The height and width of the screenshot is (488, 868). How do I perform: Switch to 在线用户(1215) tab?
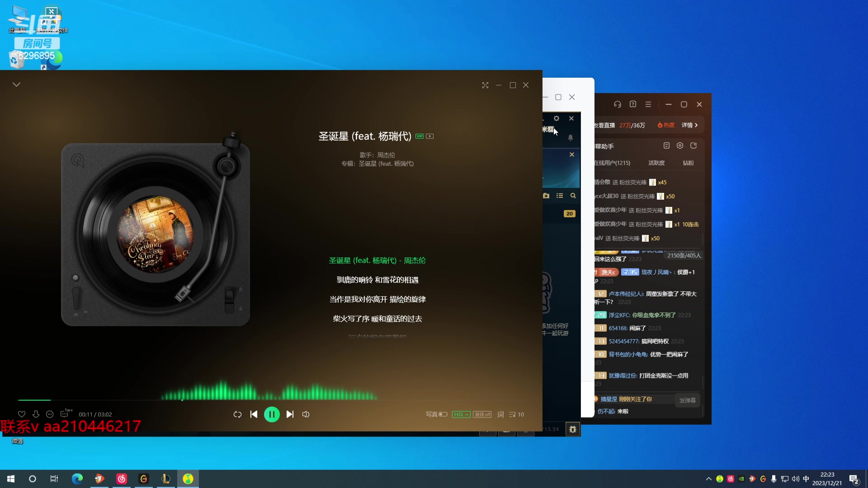point(612,163)
